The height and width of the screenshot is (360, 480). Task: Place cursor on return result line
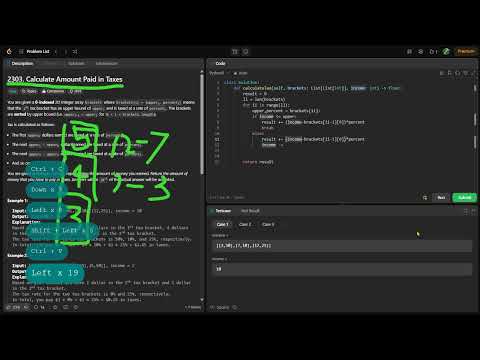coord(258,162)
